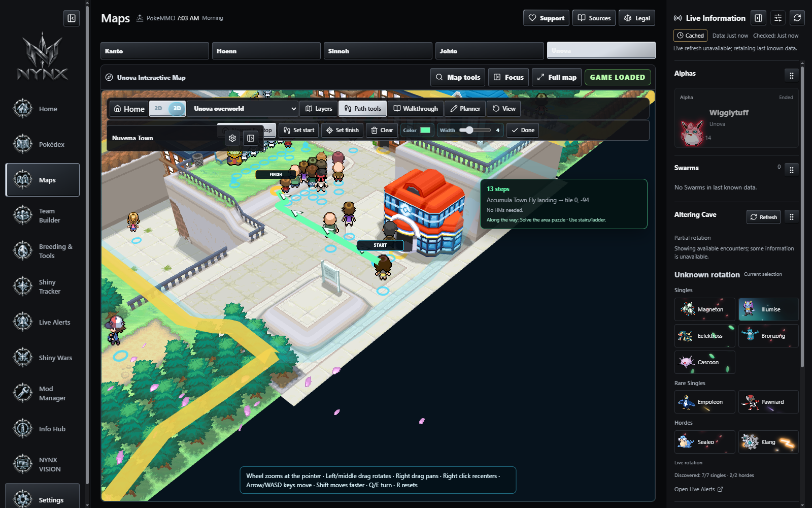The height and width of the screenshot is (508, 812).
Task: Open Live Alerts sidebar page
Action: coord(43,322)
